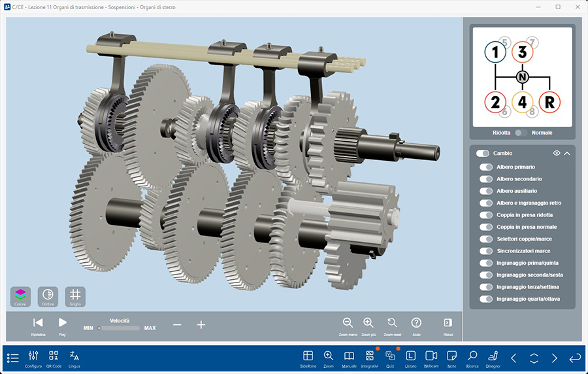Start the Webcam tool
The width and height of the screenshot is (588, 374).
(x=431, y=356)
